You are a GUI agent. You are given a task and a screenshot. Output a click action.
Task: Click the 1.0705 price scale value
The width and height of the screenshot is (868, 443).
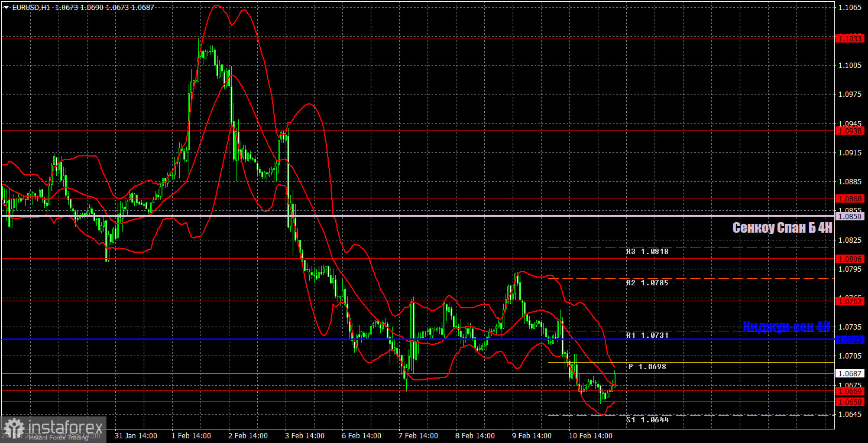click(x=850, y=356)
